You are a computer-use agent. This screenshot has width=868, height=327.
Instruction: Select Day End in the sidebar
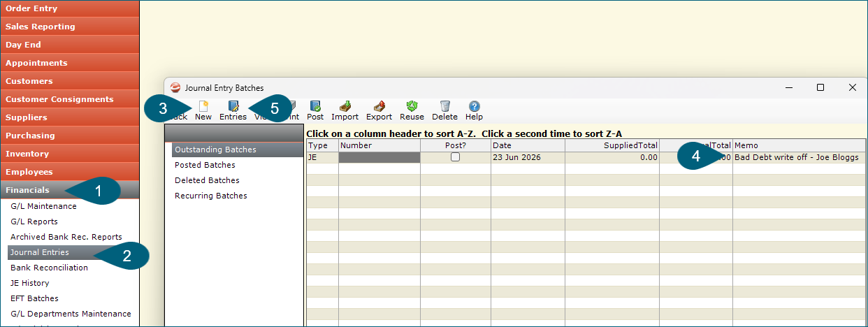coord(70,45)
